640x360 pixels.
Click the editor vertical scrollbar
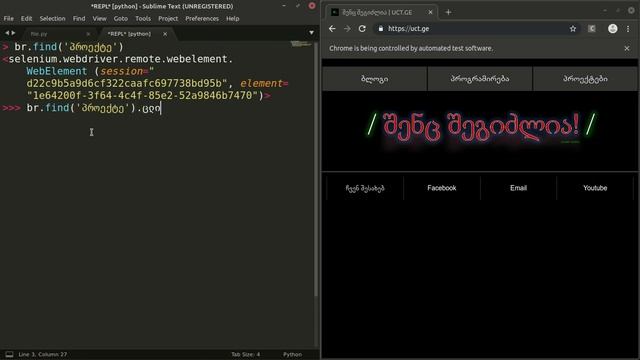pyautogui.click(x=316, y=169)
